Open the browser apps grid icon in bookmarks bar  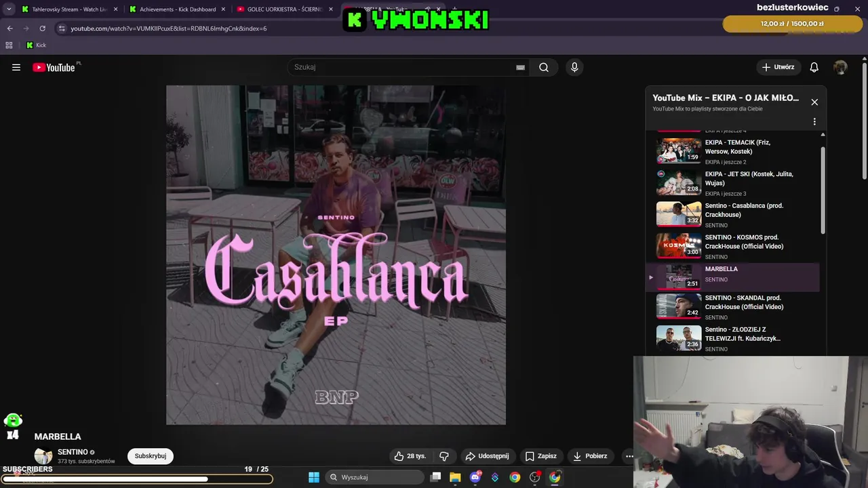click(x=9, y=45)
